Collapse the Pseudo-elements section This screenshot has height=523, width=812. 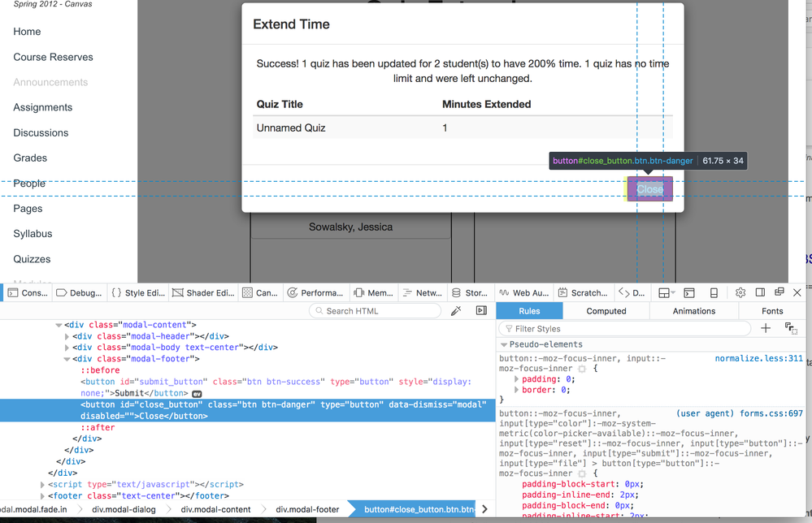tap(504, 345)
